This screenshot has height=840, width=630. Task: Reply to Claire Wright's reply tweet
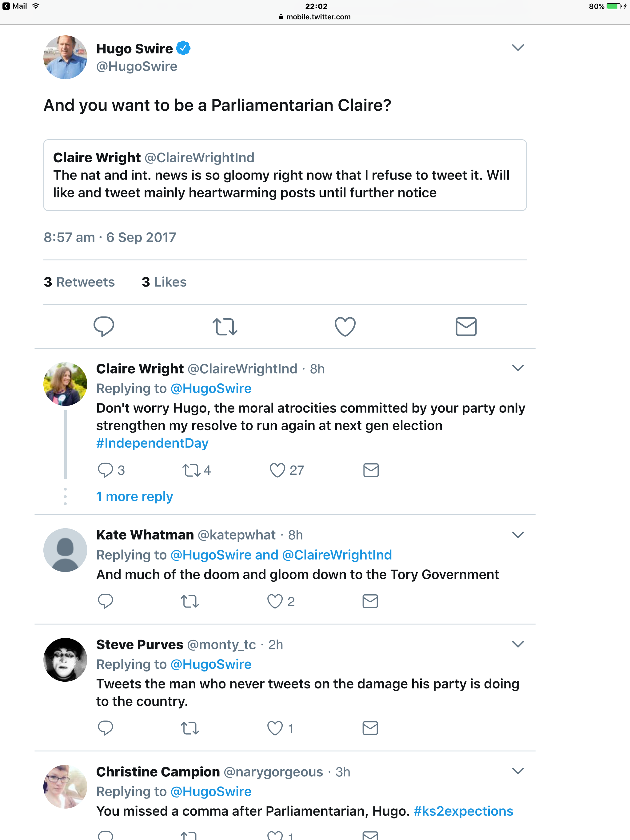(105, 470)
